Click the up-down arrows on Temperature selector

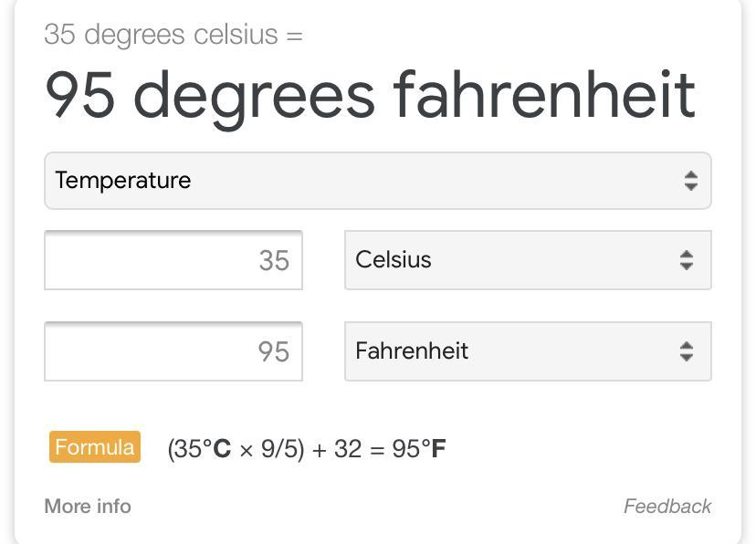click(690, 181)
